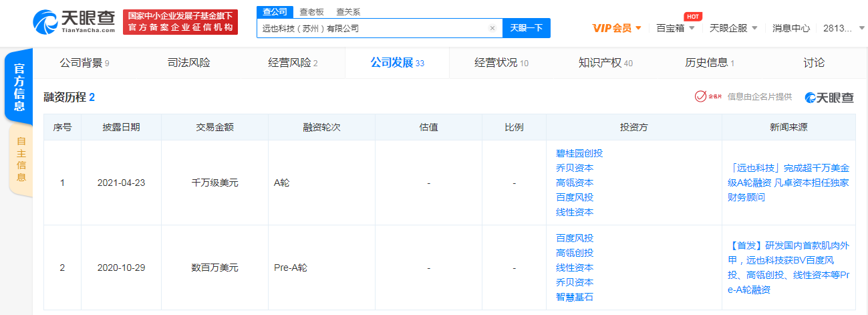Click the amount 千万级美元
Image resolution: width=868 pixels, height=315 pixels.
(214, 183)
